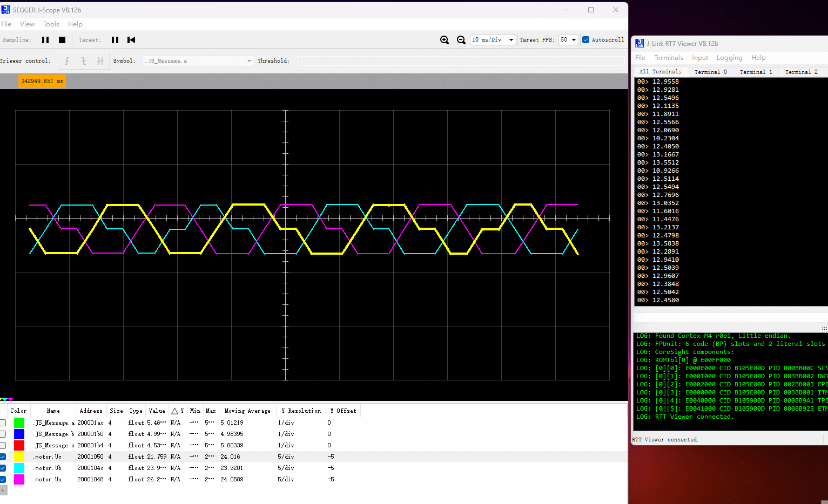This screenshot has width=828, height=504.
Task: Open J-Scope Tools menu
Action: point(51,24)
